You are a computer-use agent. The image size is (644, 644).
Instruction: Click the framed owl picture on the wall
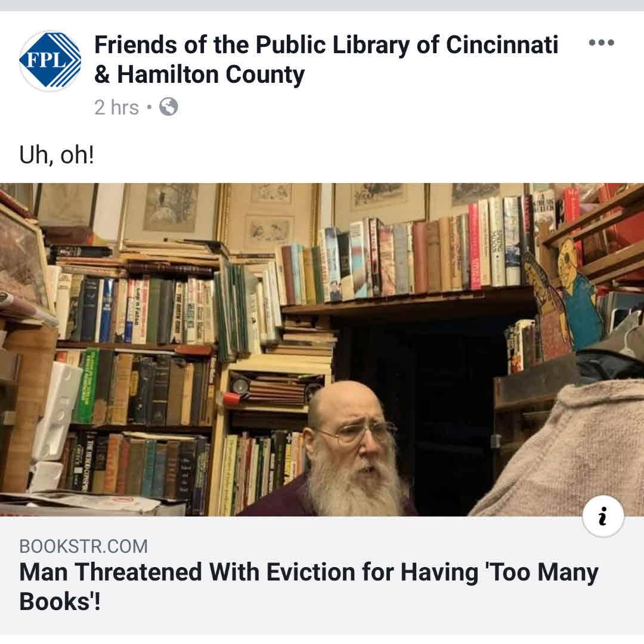point(171,208)
